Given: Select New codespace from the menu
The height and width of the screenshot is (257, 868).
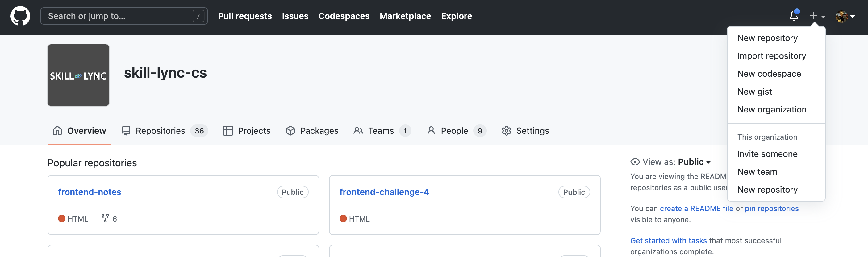Looking at the screenshot, I should coord(769,74).
